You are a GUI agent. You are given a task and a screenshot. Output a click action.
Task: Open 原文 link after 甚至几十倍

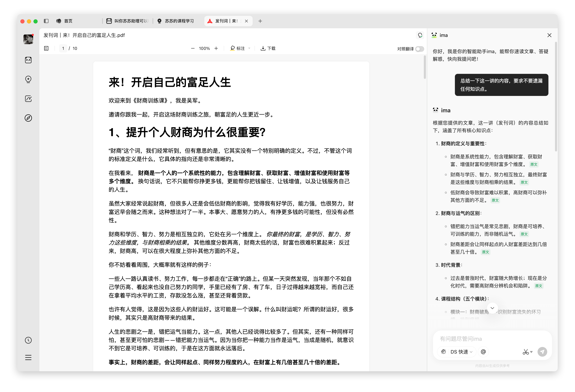(x=485, y=252)
